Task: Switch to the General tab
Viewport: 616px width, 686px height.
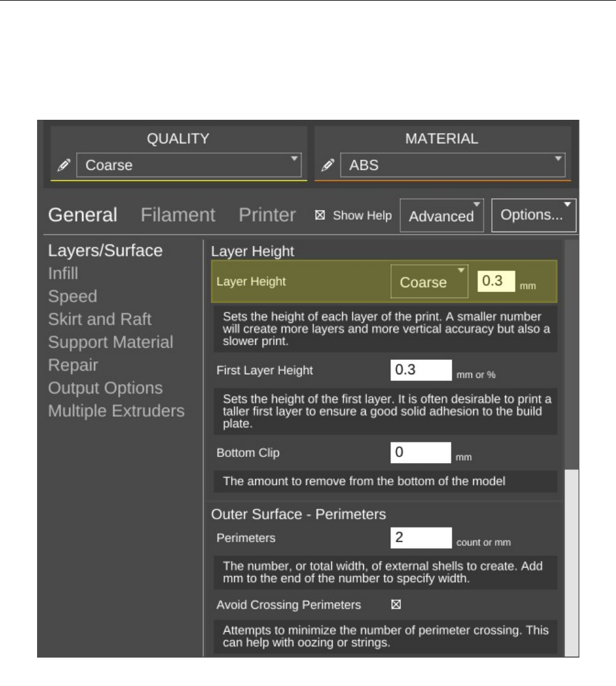Action: click(83, 215)
